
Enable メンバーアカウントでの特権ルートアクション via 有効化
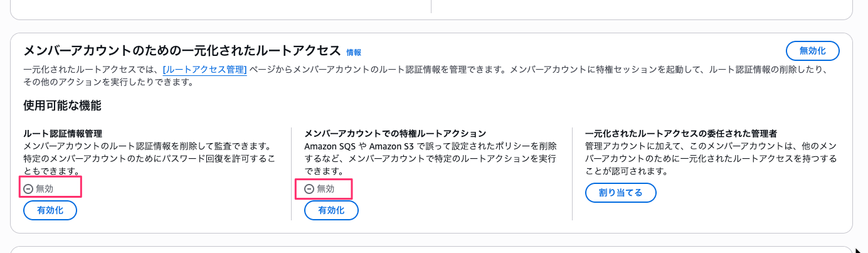pyautogui.click(x=331, y=210)
